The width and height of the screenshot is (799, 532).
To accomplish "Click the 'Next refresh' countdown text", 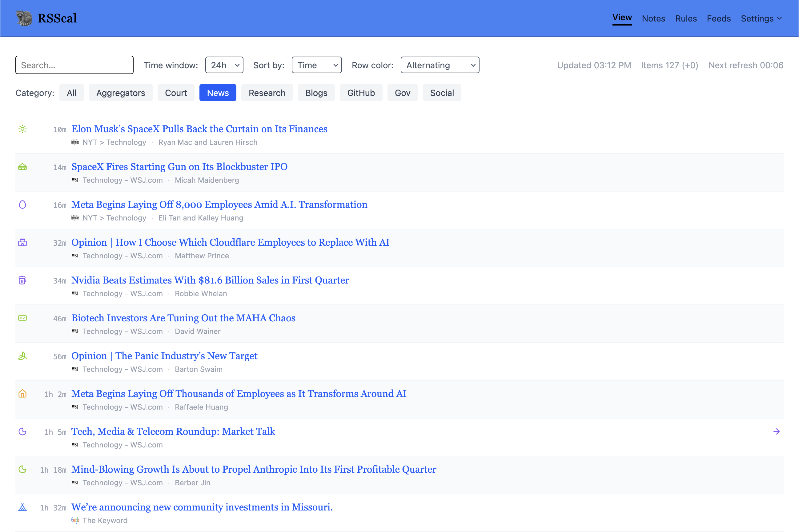I will (x=746, y=65).
